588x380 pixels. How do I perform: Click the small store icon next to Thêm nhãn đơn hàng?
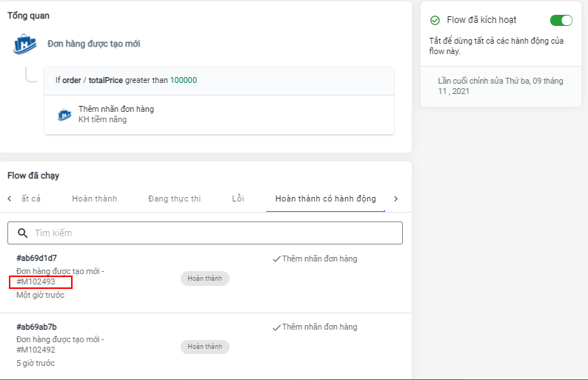click(x=64, y=115)
